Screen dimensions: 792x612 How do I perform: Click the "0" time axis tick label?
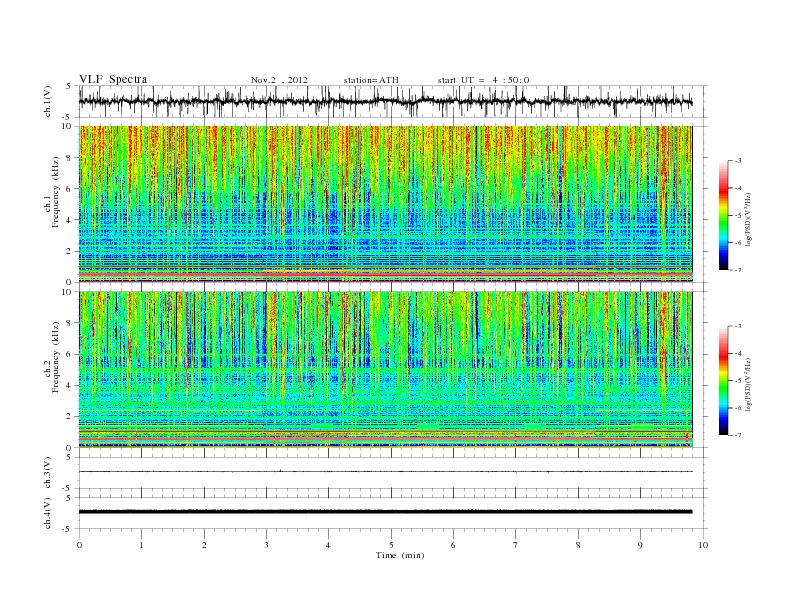(x=79, y=545)
